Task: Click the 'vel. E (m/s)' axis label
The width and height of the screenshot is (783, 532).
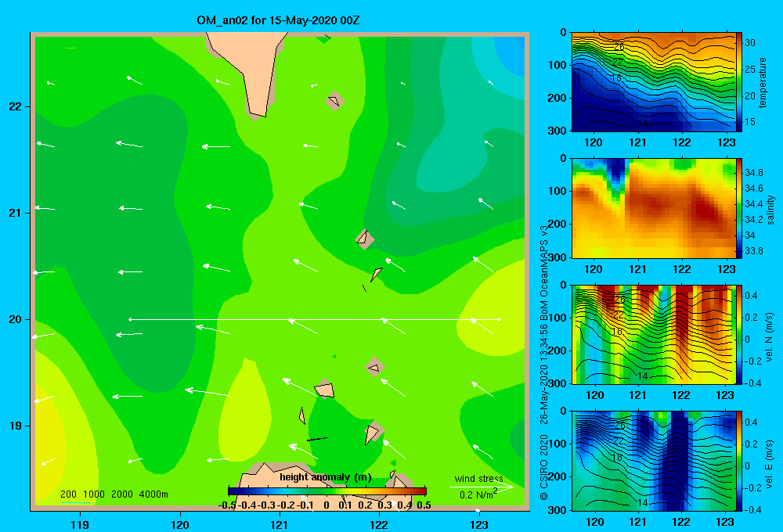Action: click(x=770, y=463)
